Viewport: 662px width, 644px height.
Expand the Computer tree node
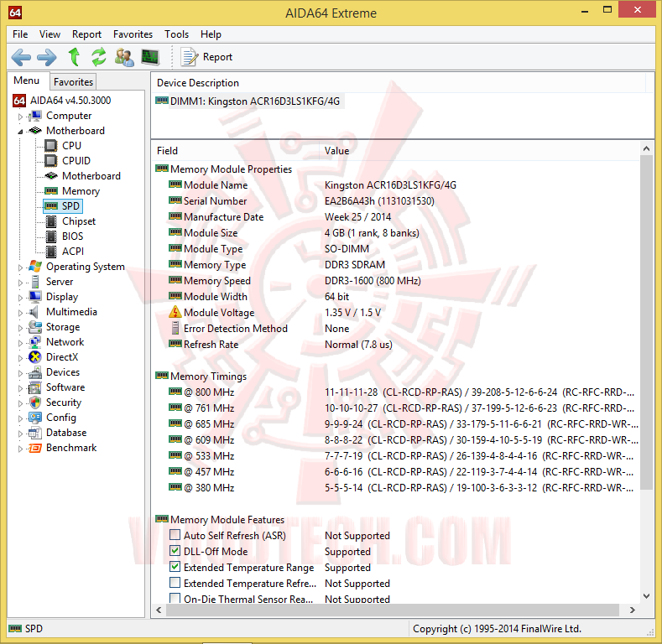[x=20, y=116]
